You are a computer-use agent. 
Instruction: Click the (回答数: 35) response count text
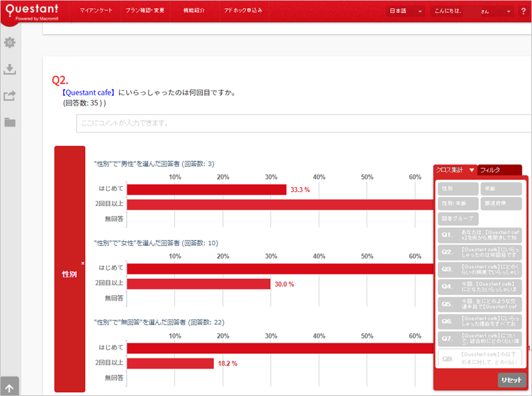click(x=84, y=103)
